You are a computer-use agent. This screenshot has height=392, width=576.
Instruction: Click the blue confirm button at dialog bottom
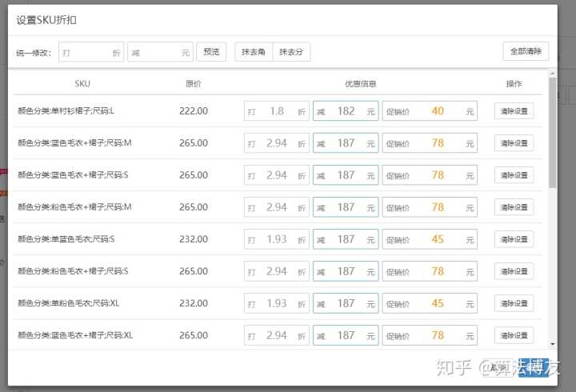coord(533,366)
